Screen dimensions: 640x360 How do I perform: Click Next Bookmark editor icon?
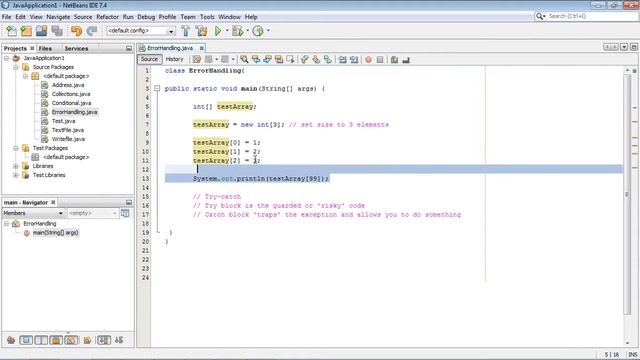coord(316,60)
